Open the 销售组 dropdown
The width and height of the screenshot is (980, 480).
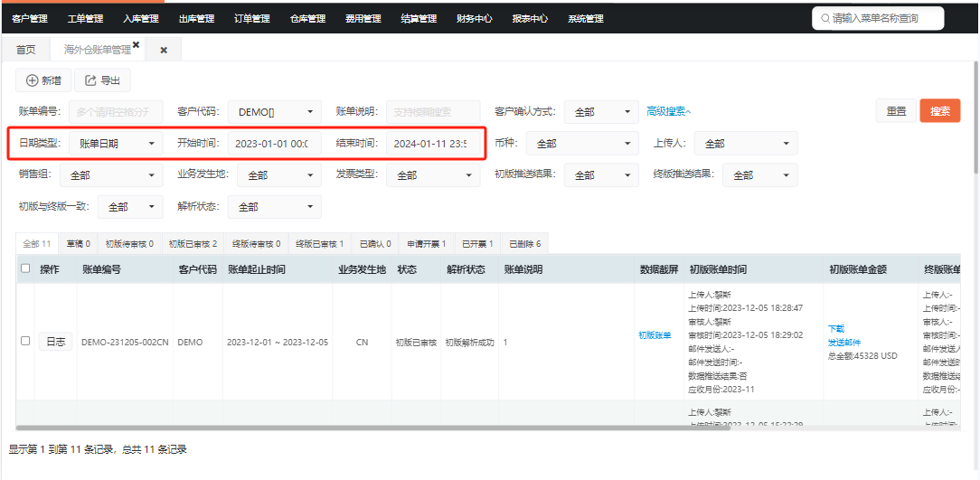pyautogui.click(x=111, y=175)
